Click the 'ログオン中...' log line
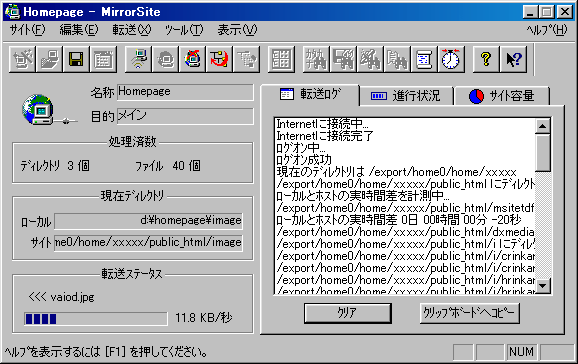 coord(301,148)
